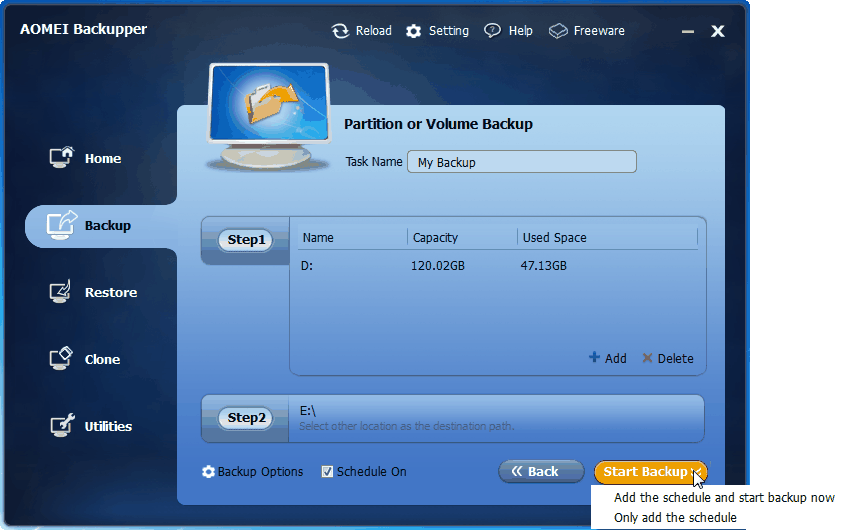Click the Delete label text
Screen dimensions: 863x530
(675, 358)
